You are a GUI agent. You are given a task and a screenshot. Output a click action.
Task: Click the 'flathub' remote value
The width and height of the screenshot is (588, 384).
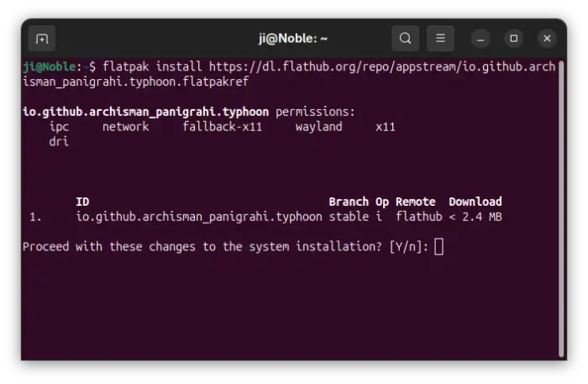pos(419,217)
